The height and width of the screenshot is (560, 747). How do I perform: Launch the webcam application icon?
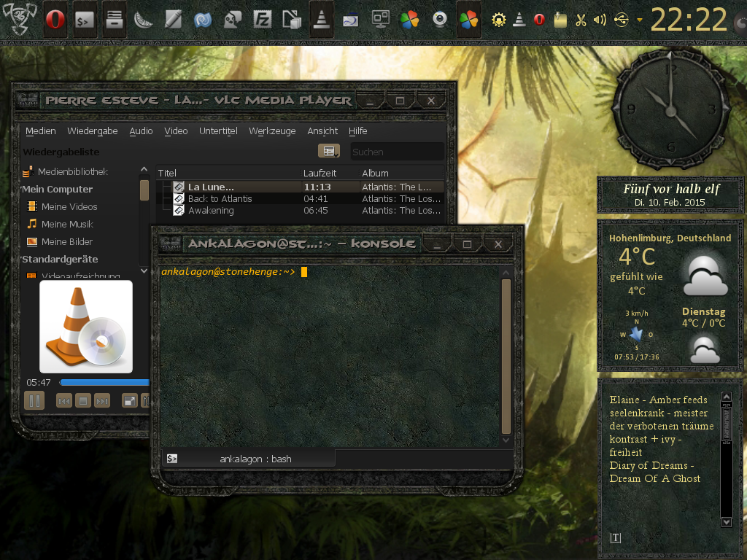[x=439, y=20]
